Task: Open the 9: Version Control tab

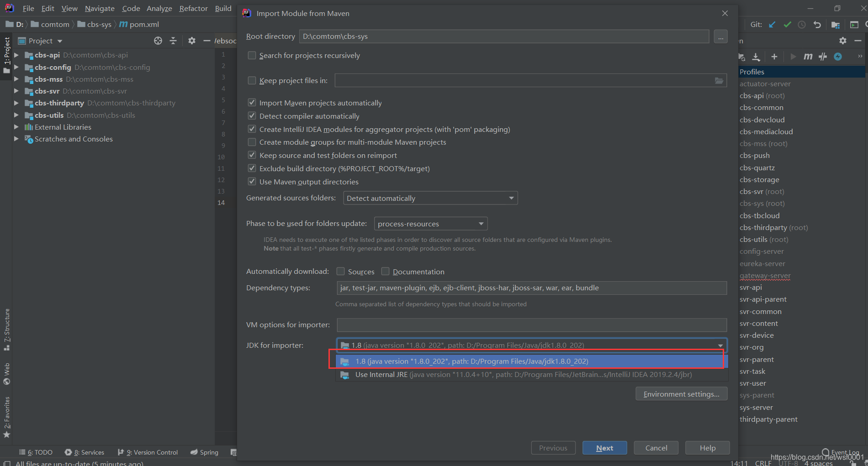Action: pos(148,452)
